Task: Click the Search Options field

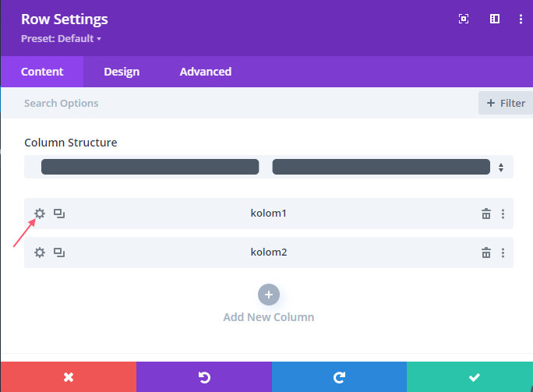Action: point(238,103)
